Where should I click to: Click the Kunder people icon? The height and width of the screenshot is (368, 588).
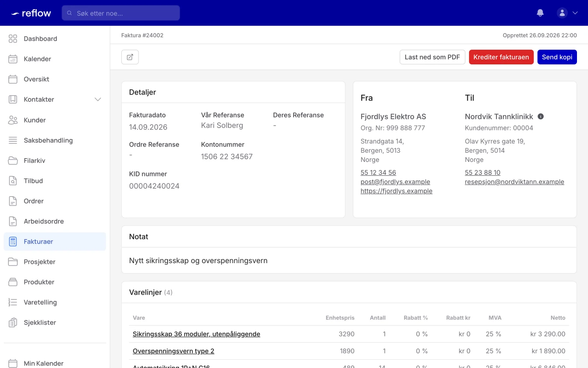[13, 120]
